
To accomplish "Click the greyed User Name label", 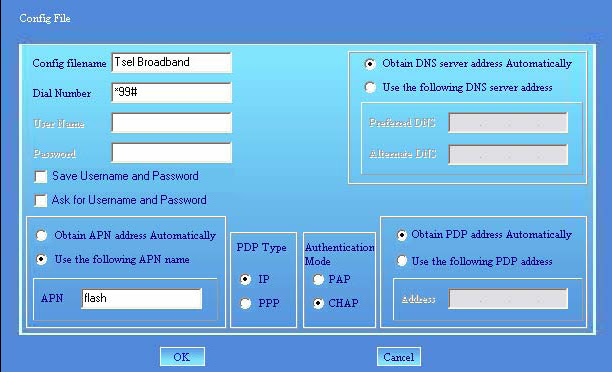I will click(x=59, y=124).
